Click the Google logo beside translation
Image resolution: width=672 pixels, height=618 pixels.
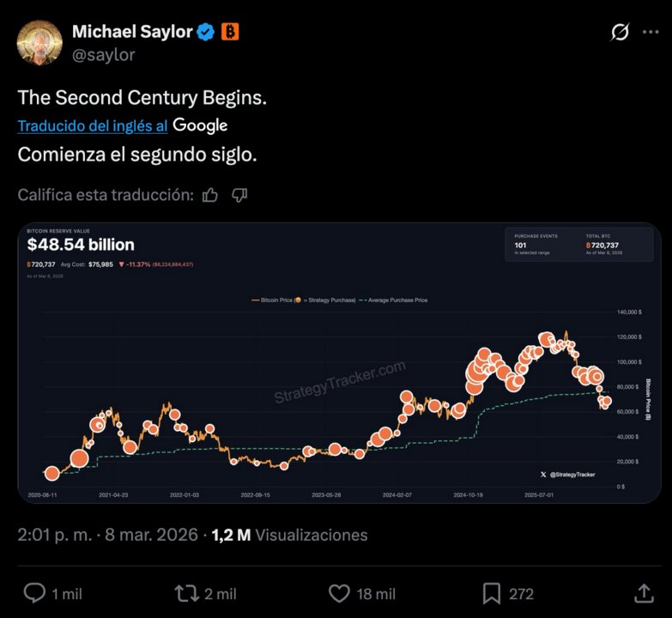(x=200, y=125)
